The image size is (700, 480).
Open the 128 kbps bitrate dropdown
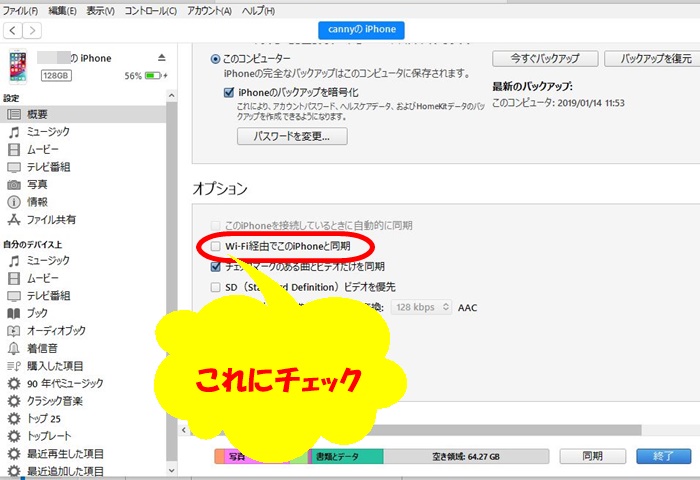point(421,307)
